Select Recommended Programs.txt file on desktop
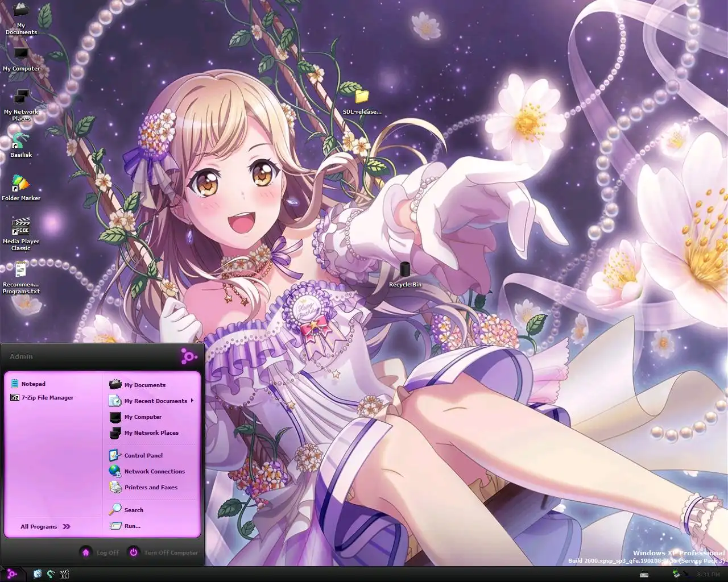Screen dimensions: 728x582 coord(21,278)
